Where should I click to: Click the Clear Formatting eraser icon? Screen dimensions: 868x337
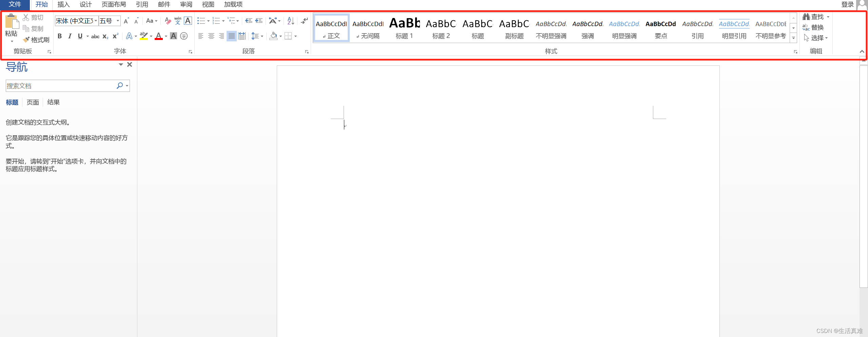[x=168, y=21]
